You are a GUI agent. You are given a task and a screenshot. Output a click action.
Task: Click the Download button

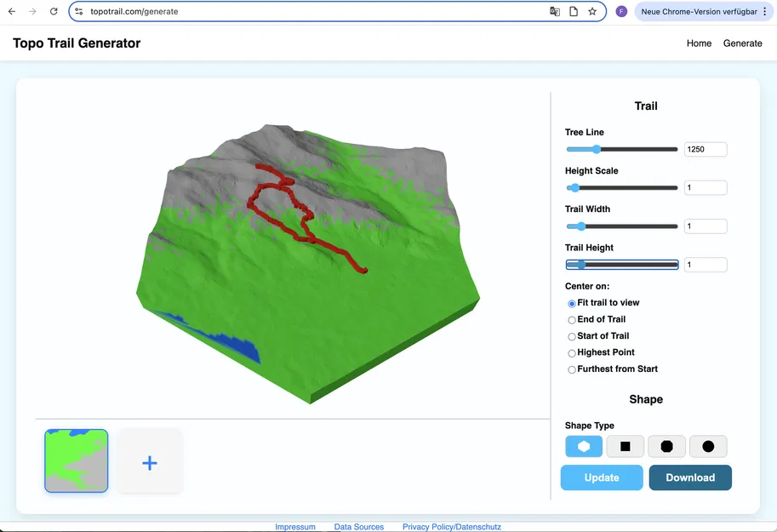pos(690,478)
